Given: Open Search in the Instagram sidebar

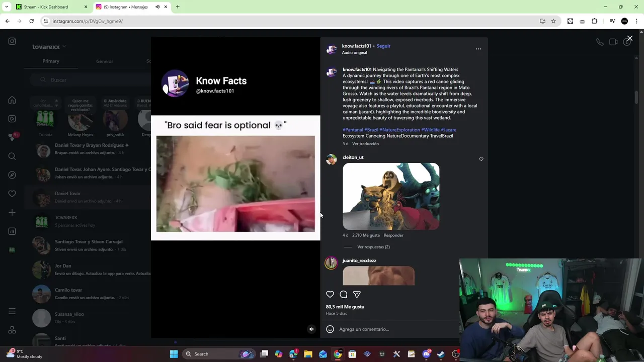Looking at the screenshot, I should pos(12,156).
